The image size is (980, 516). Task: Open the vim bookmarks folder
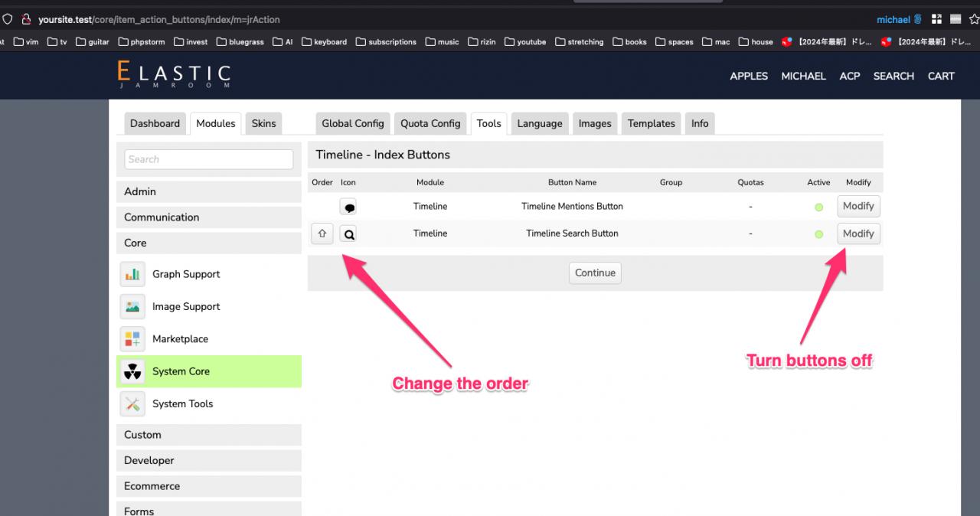pos(26,42)
